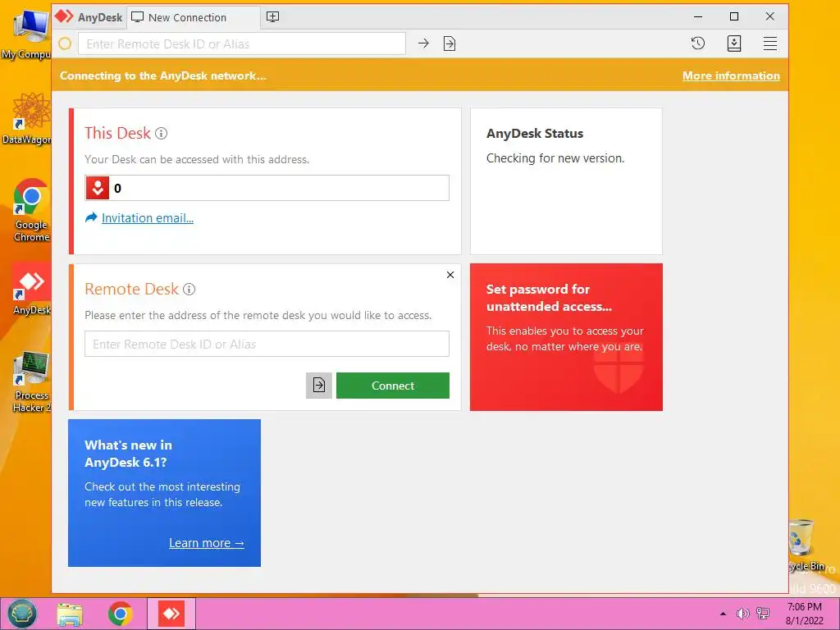Select the This Desk address field
Image resolution: width=840 pixels, height=630 pixels.
pos(267,188)
